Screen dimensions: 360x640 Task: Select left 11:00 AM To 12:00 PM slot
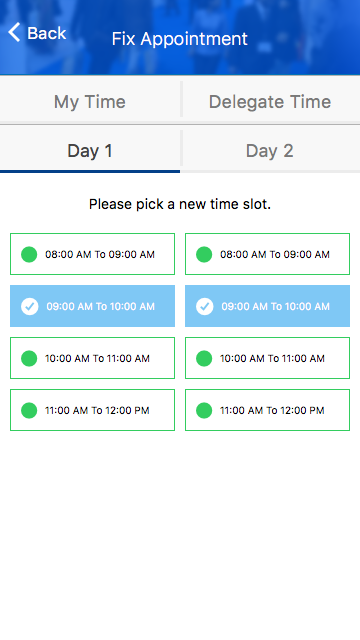92,410
